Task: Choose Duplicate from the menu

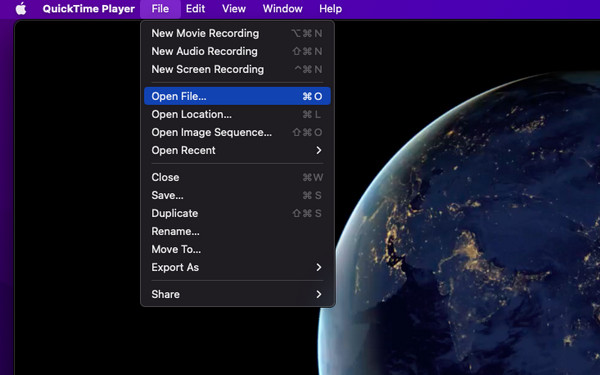Action: (237, 213)
